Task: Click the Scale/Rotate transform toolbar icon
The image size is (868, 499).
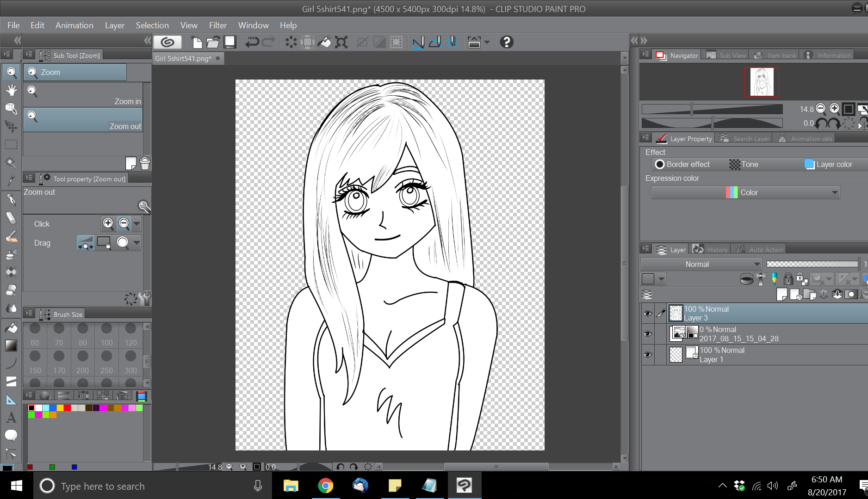Action: coord(341,43)
